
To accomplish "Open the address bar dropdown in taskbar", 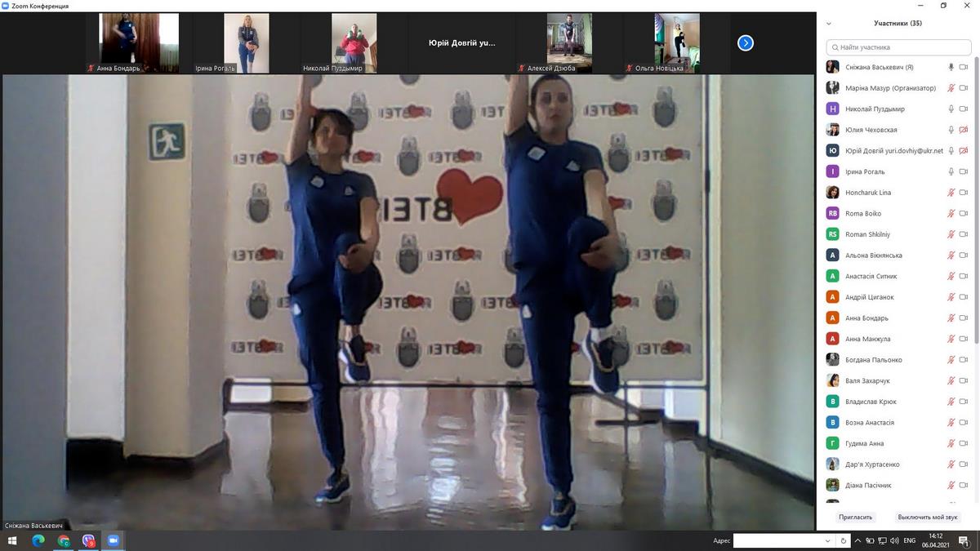I will click(x=827, y=540).
